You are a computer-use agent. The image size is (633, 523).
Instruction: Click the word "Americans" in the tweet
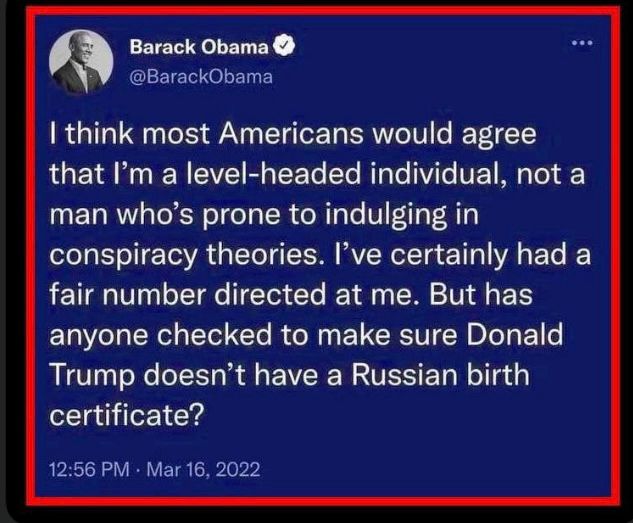pos(291,134)
